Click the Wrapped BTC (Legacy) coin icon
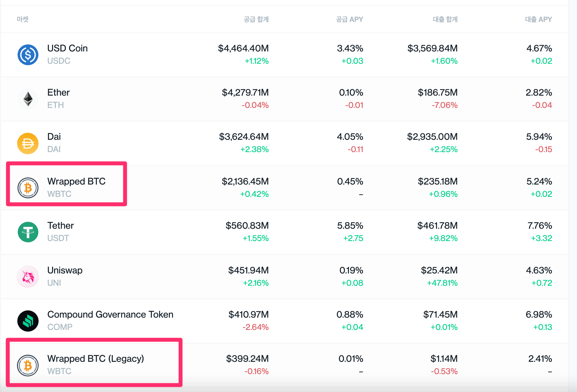The height and width of the screenshot is (392, 577). coord(28,365)
